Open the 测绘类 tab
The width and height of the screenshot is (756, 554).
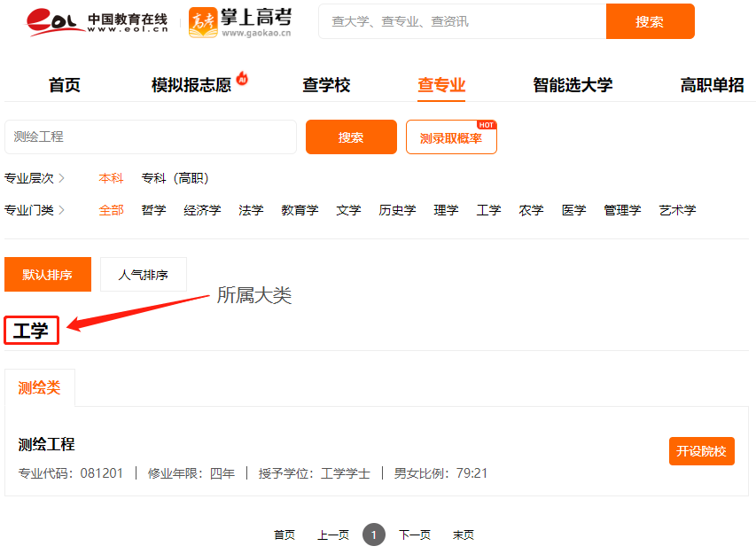(x=40, y=387)
